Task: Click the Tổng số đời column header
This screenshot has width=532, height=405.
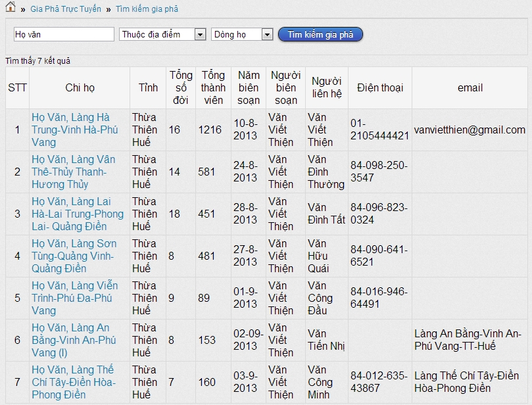Action: click(181, 87)
